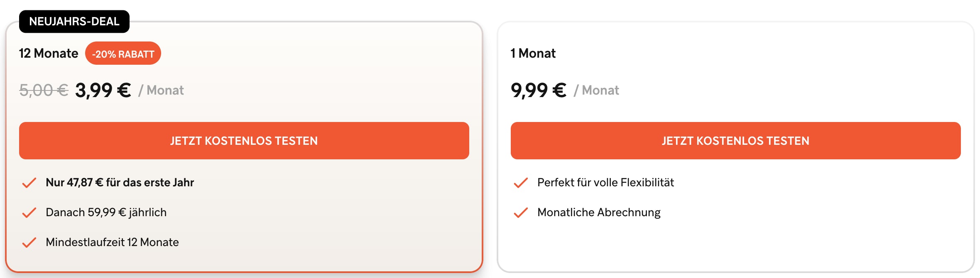The image size is (980, 278).
Task: Click "Nur 47,87 € für das erste Jahr" text
Action: [120, 183]
